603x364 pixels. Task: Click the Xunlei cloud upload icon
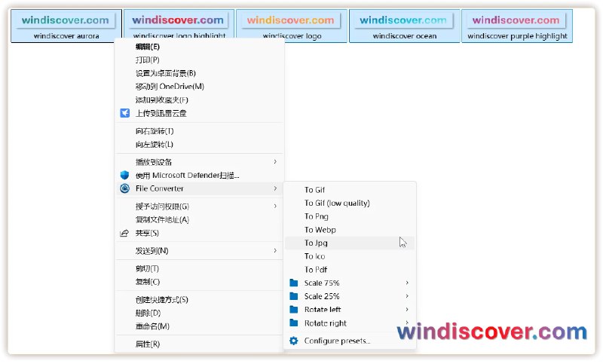[124, 113]
